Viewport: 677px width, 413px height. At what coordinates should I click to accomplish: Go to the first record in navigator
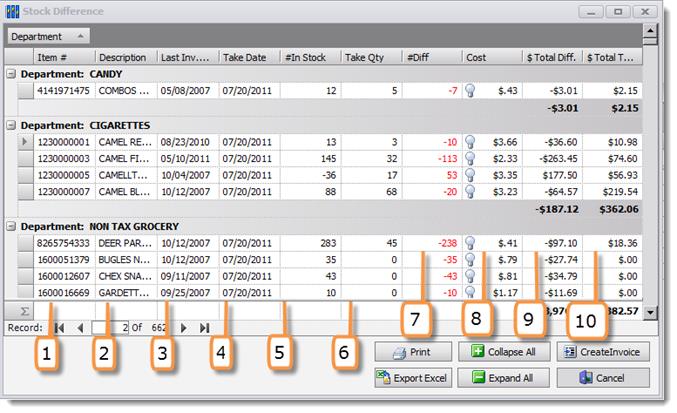tap(60, 327)
